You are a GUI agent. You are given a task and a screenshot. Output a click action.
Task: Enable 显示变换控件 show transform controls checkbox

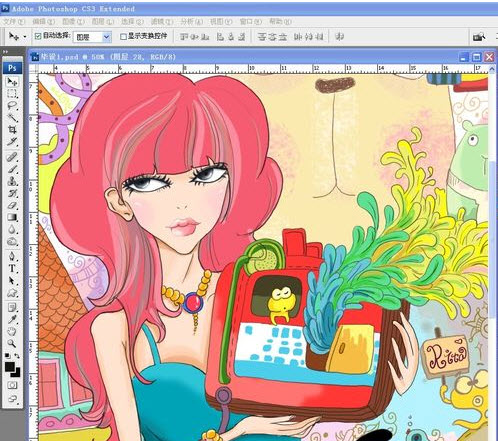click(x=123, y=36)
